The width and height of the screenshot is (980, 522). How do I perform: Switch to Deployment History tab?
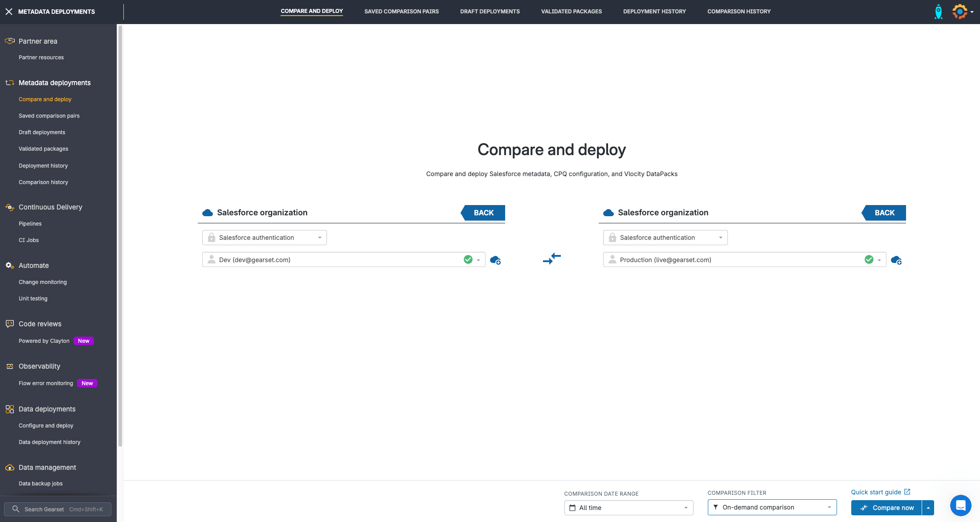coord(654,12)
